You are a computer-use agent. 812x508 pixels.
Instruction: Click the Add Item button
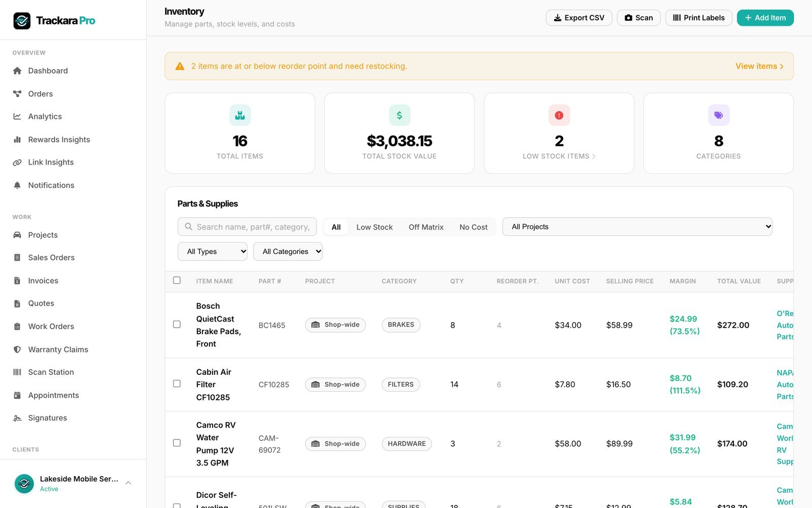[765, 18]
